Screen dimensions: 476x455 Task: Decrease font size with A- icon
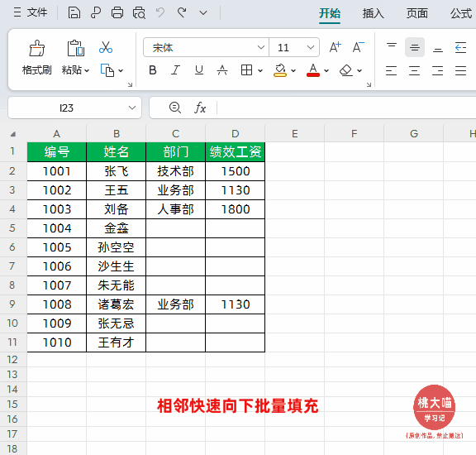coord(358,47)
